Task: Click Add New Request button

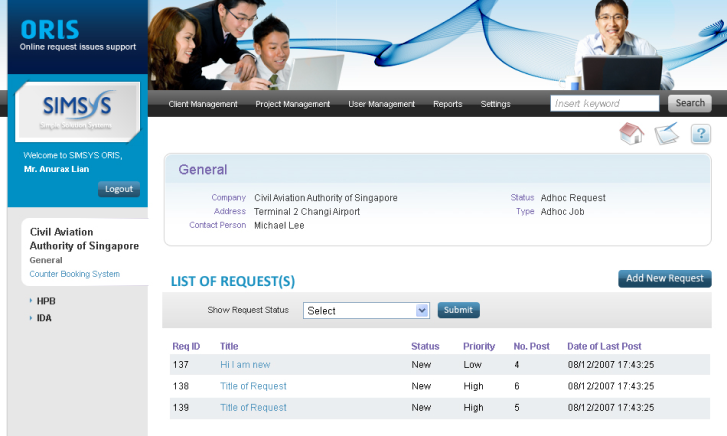Action: pos(664,278)
